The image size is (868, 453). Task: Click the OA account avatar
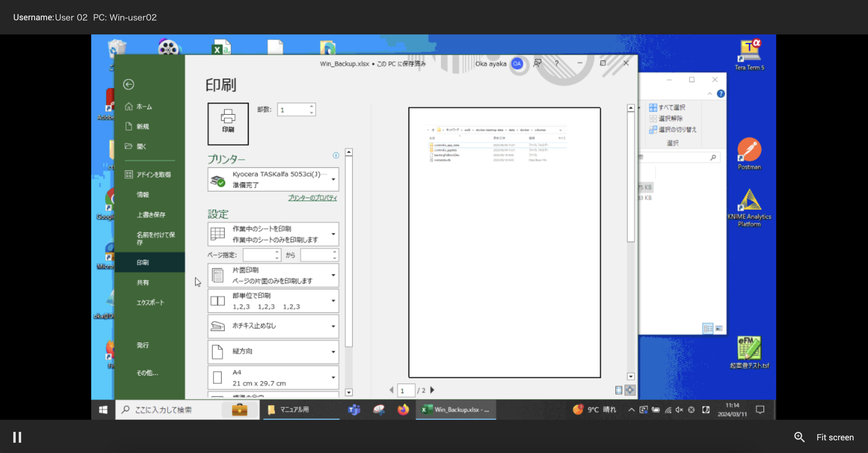(517, 63)
